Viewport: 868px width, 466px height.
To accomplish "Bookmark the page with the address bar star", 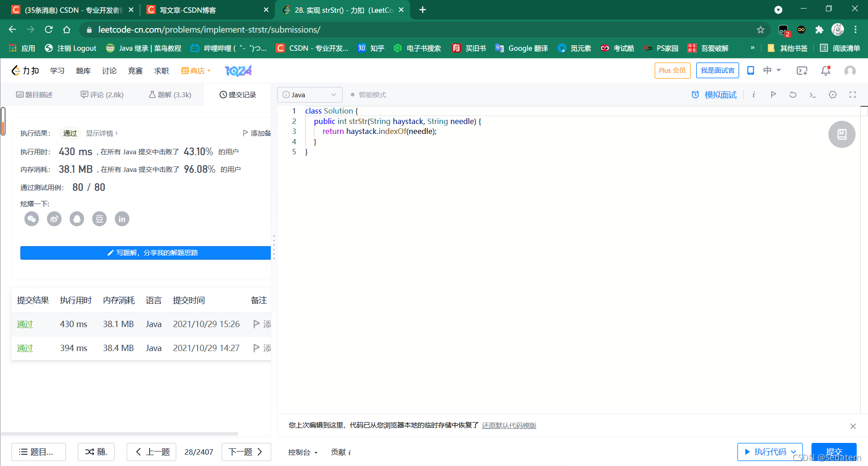I will click(761, 29).
